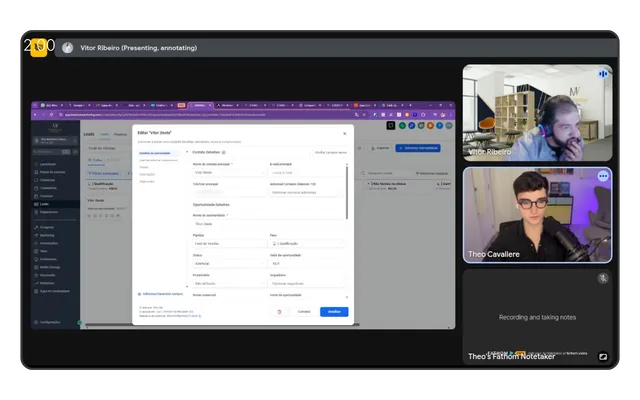Open the Pipeline dropdown Funil de Vendas
Viewport: 640px width, 400px height.
pyautogui.click(x=229, y=244)
